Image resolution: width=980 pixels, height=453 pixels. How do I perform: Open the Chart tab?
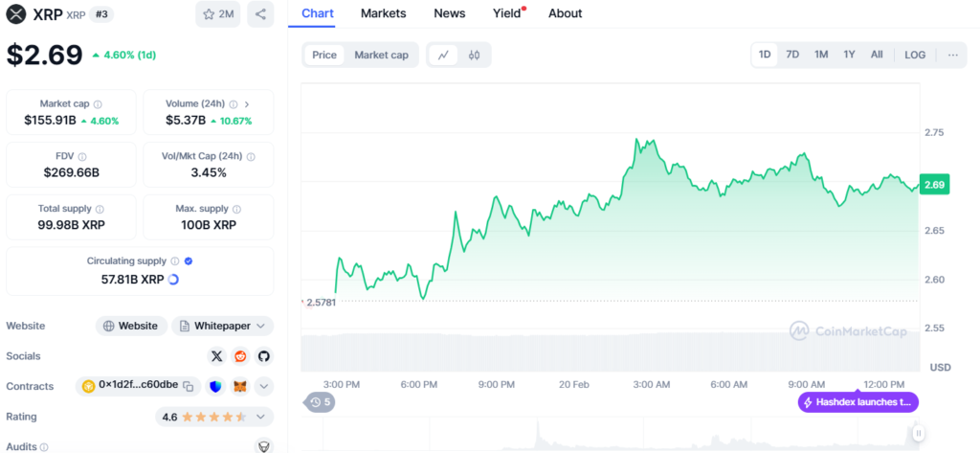tap(318, 13)
